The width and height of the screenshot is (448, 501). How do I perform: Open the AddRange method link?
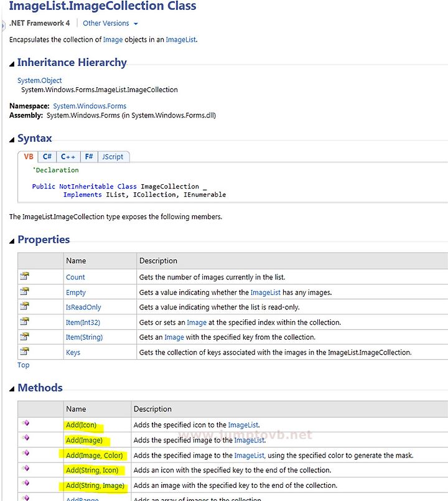click(x=82, y=499)
